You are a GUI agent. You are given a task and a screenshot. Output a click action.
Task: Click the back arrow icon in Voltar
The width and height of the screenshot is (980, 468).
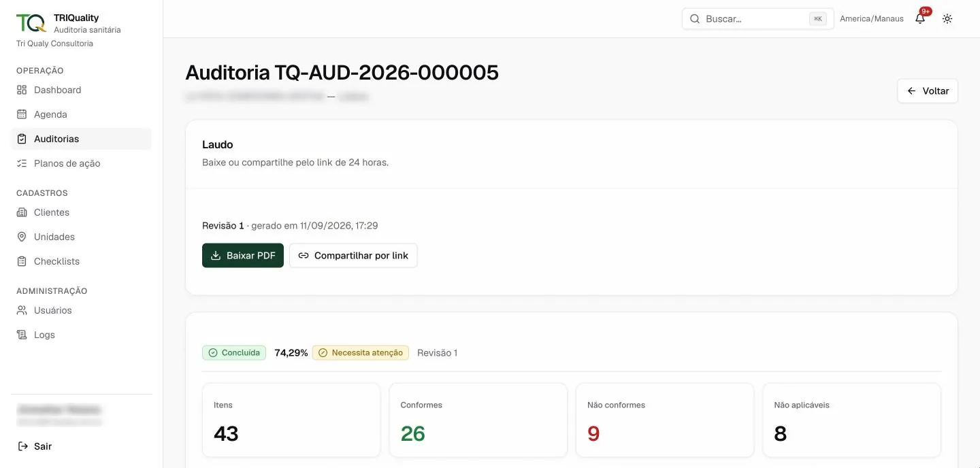pyautogui.click(x=912, y=91)
